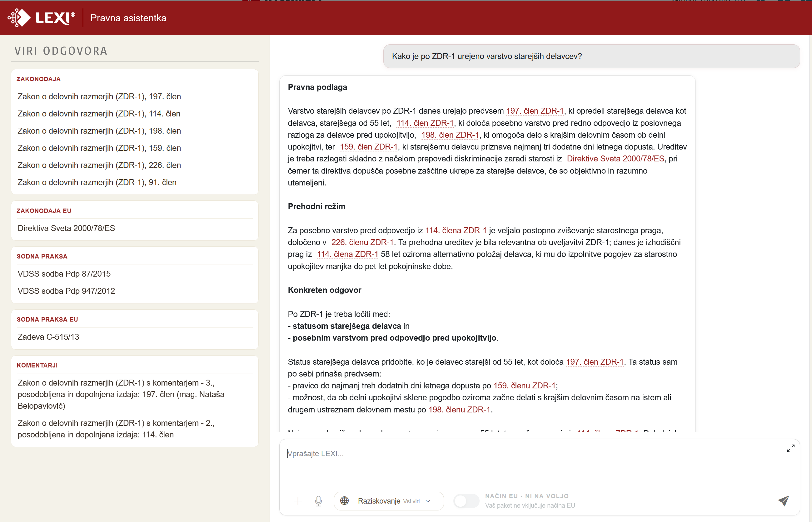Viewport: 812px width, 522px height.
Task: Click the Konkreten odgovor heading
Action: tap(325, 290)
